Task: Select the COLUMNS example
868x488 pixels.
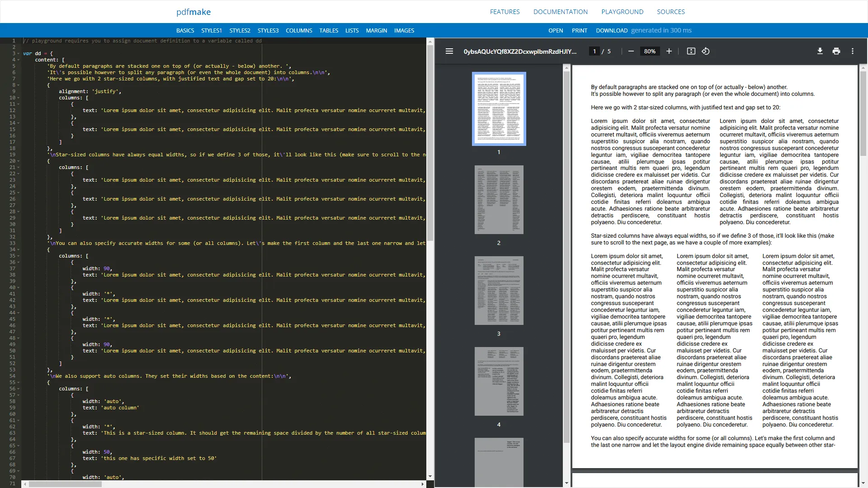Action: tap(299, 30)
